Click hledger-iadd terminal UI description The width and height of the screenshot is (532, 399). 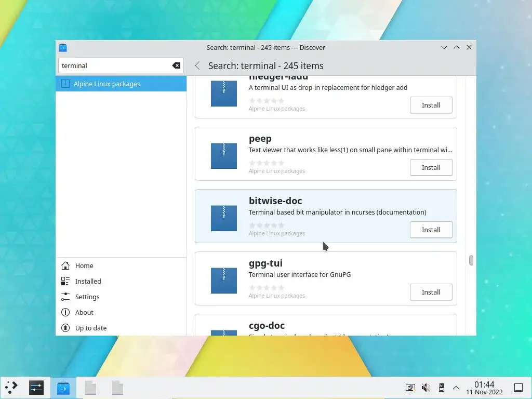tap(328, 87)
